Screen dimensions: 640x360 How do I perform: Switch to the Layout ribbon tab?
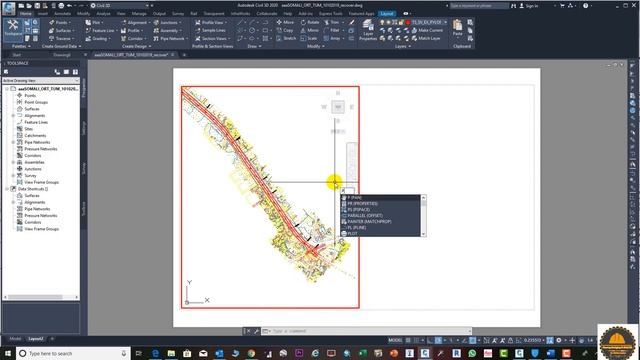pos(387,13)
